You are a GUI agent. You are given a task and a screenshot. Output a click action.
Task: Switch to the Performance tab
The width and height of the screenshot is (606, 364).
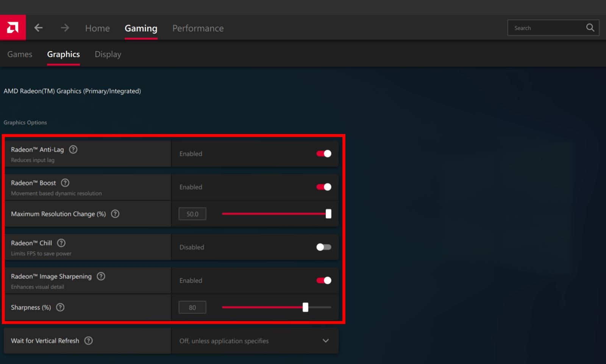198,28
